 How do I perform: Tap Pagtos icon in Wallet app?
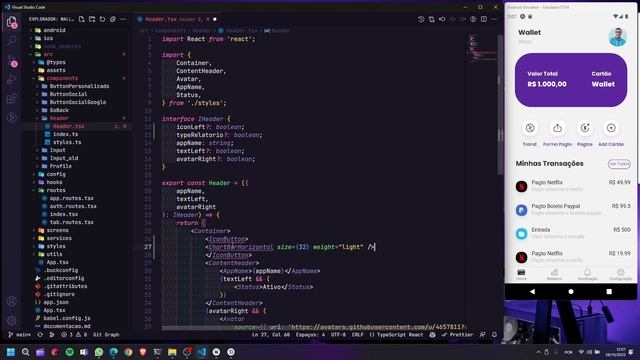coord(584,128)
